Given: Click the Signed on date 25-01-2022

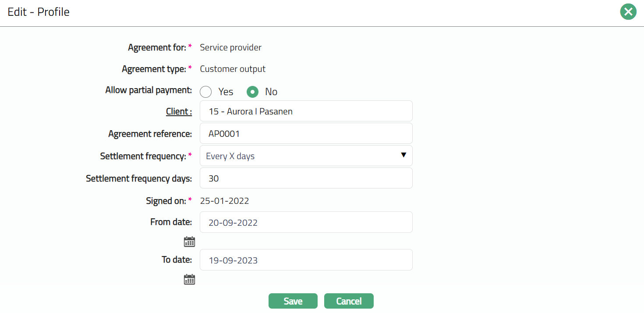Looking at the screenshot, I should pos(224,201).
